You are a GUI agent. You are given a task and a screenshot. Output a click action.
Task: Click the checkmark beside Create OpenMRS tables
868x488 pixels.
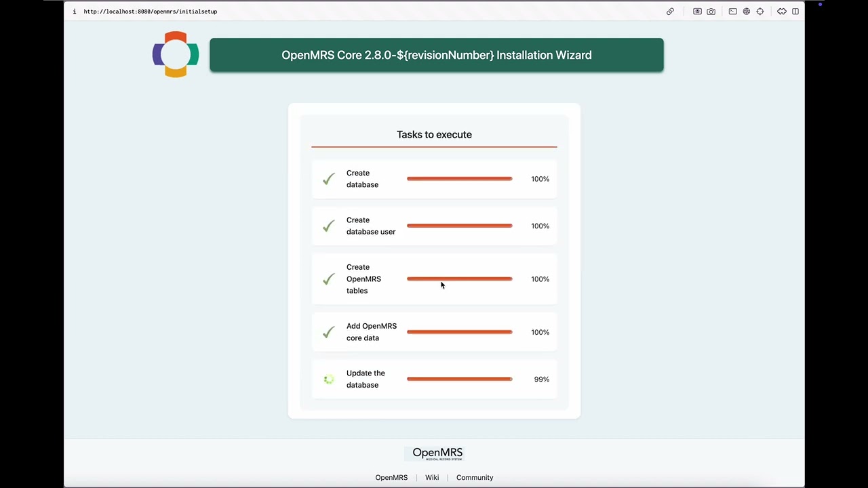tap(329, 279)
